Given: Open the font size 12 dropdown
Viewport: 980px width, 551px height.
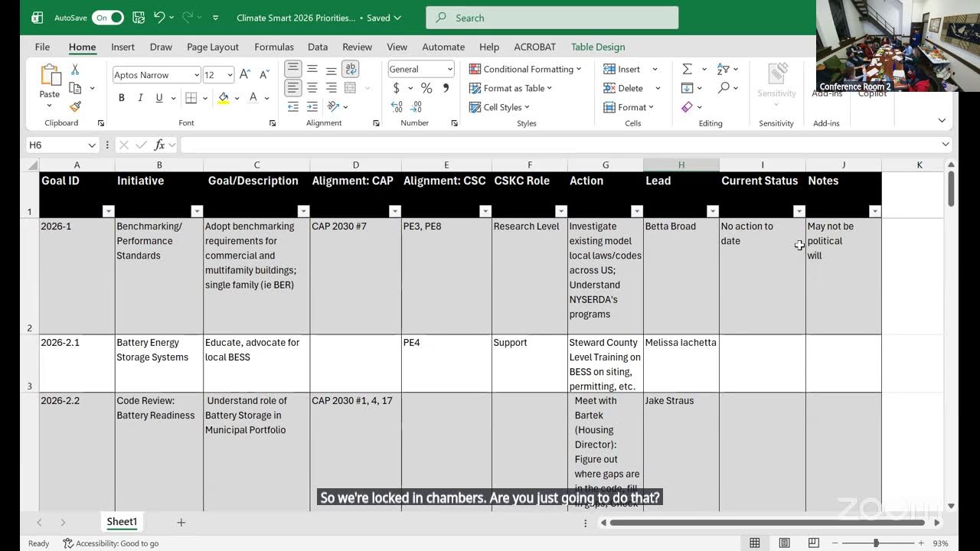Looking at the screenshot, I should pos(230,75).
